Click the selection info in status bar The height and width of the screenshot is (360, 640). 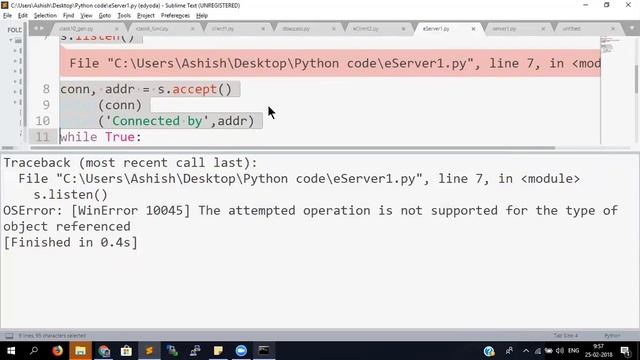click(x=52, y=336)
